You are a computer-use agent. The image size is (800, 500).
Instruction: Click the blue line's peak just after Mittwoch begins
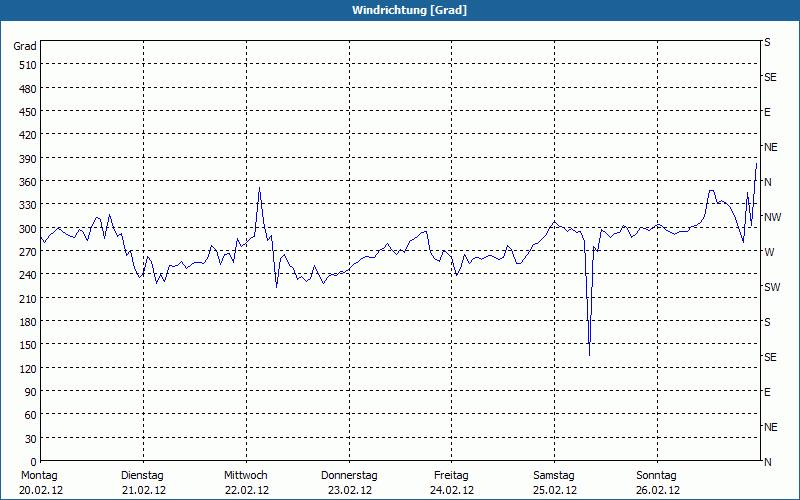259,189
